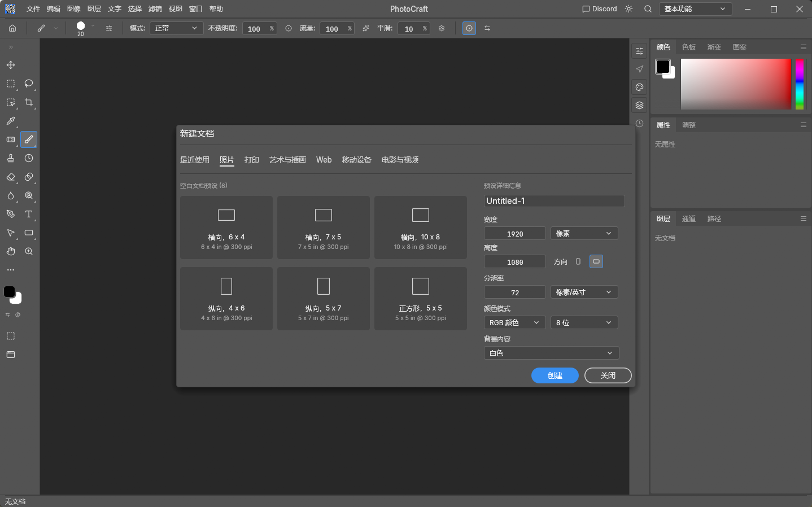The image size is (812, 507).
Task: Open the search magnifier in the title bar
Action: click(x=648, y=9)
